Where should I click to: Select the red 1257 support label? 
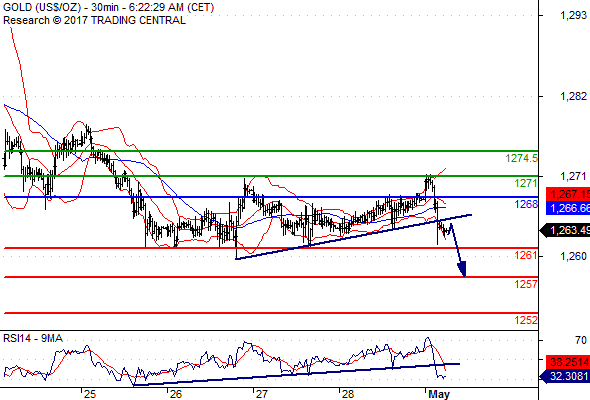(526, 284)
